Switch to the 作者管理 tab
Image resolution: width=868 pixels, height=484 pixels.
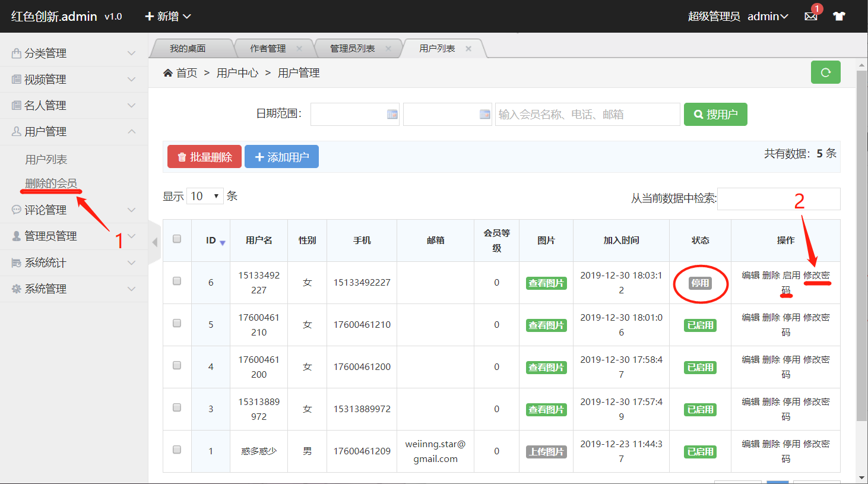(x=268, y=49)
